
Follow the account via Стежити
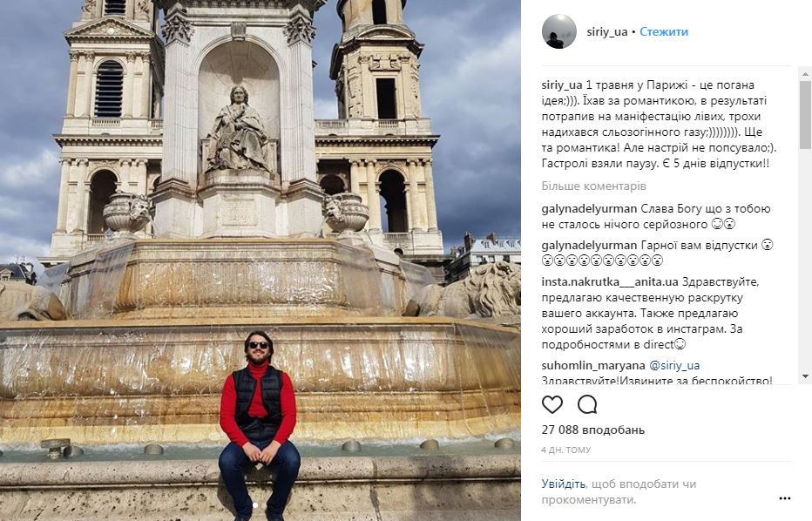click(x=663, y=31)
